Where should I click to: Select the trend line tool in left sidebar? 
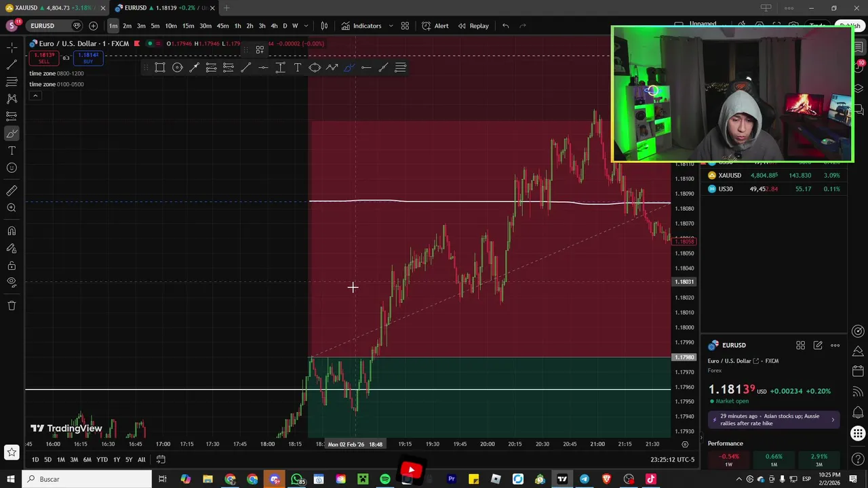pyautogui.click(x=12, y=65)
